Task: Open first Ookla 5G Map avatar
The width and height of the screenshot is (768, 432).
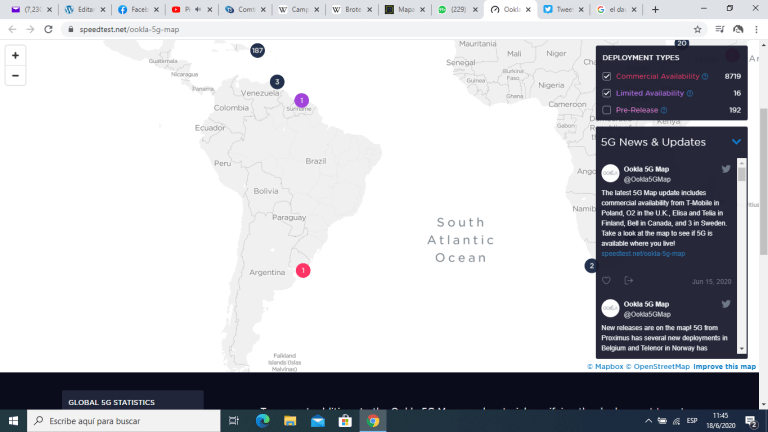Action: 610,173
